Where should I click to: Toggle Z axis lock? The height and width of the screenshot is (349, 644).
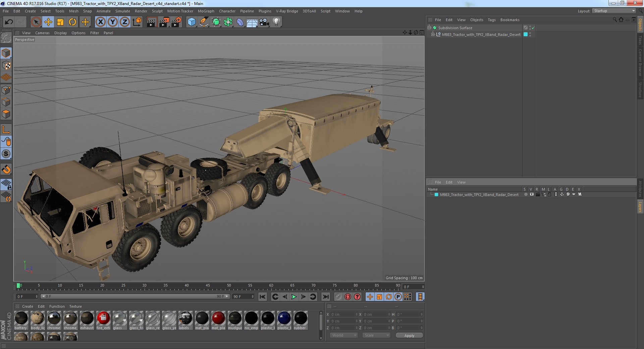point(125,22)
